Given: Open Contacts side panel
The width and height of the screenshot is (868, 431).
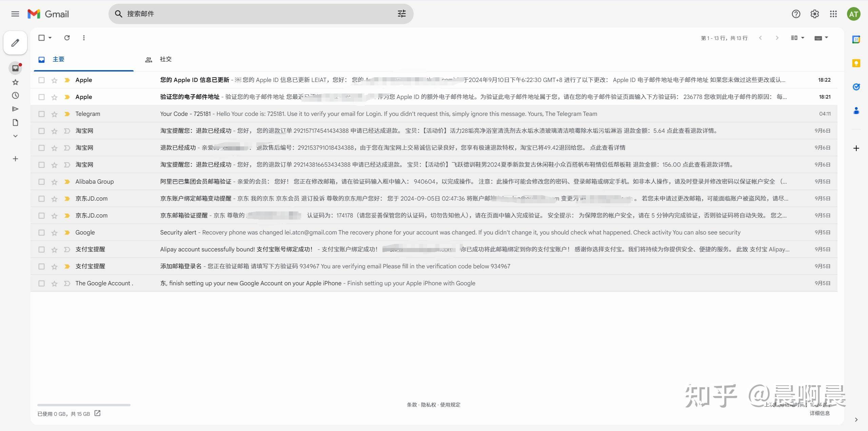Looking at the screenshot, I should point(856,110).
